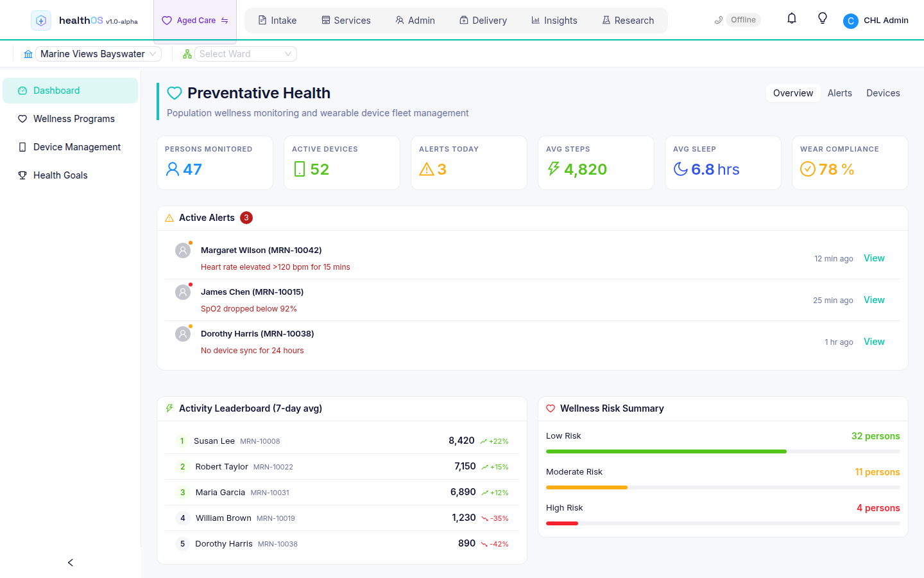924x578 pixels.
Task: Click the Persons Monitored stat card
Action: coord(215,162)
